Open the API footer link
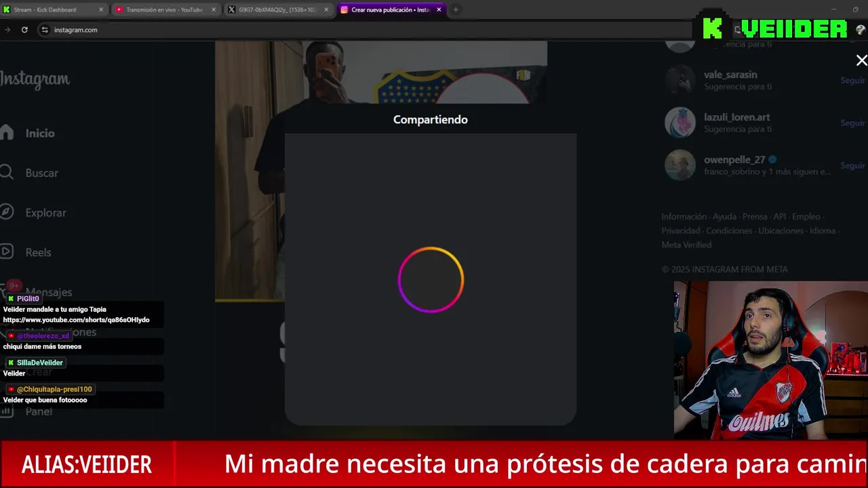The height and width of the screenshot is (488, 868). pos(780,217)
